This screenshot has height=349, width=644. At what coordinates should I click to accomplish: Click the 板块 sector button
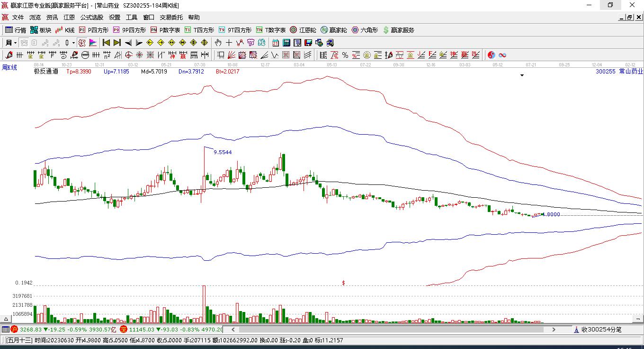(x=41, y=30)
